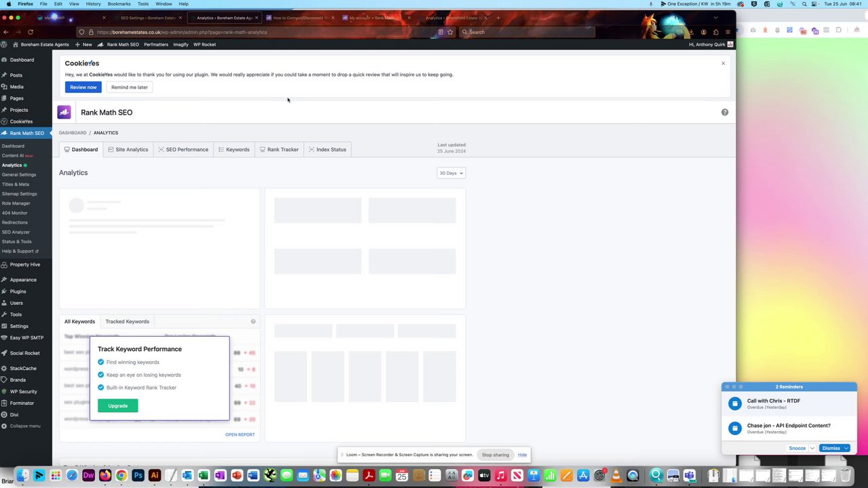Open the 30 Days range dropdown

click(451, 173)
